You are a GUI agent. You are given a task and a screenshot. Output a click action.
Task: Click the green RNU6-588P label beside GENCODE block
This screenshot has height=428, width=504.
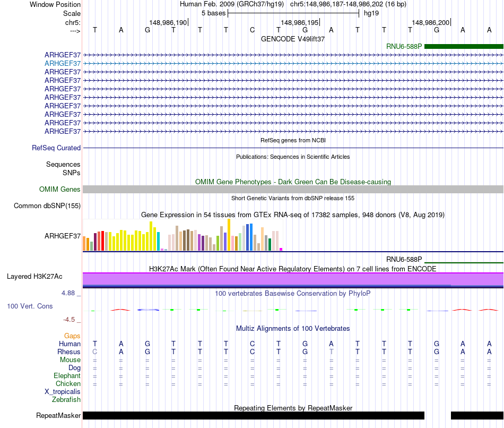tap(404, 46)
